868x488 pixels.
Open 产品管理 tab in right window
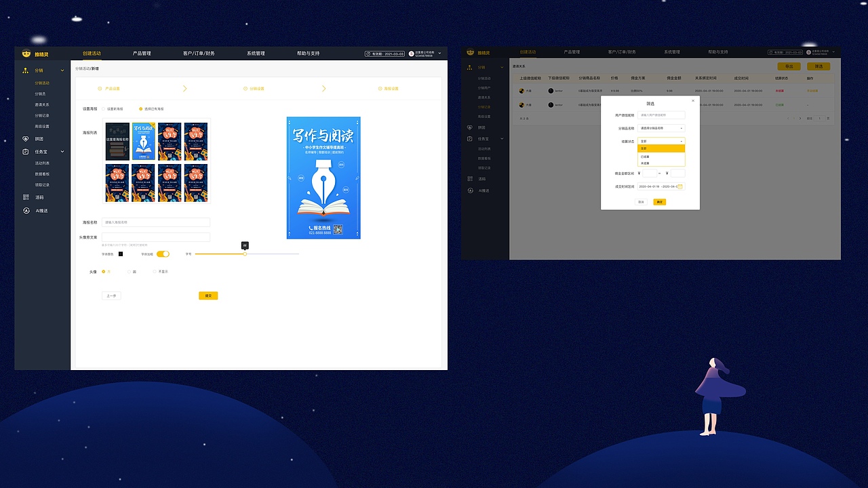click(572, 52)
